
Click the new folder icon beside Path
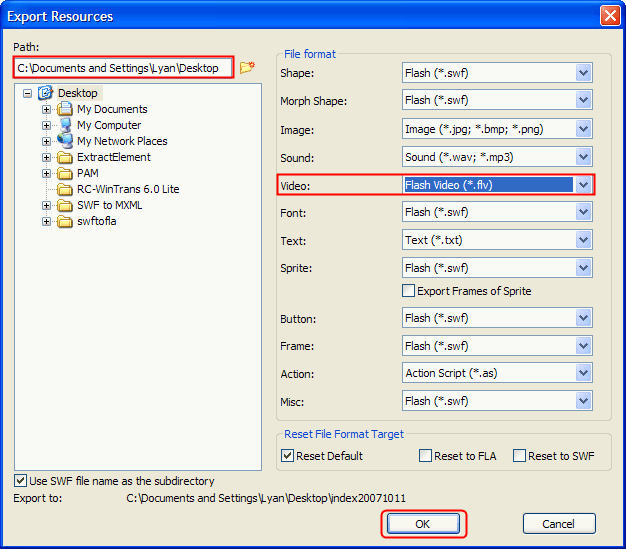pos(247,68)
